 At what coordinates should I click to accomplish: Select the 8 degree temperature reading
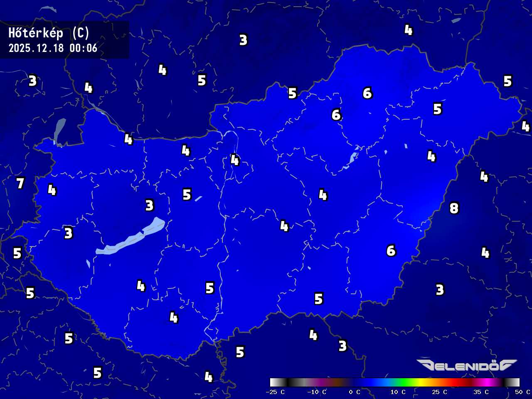pos(454,208)
